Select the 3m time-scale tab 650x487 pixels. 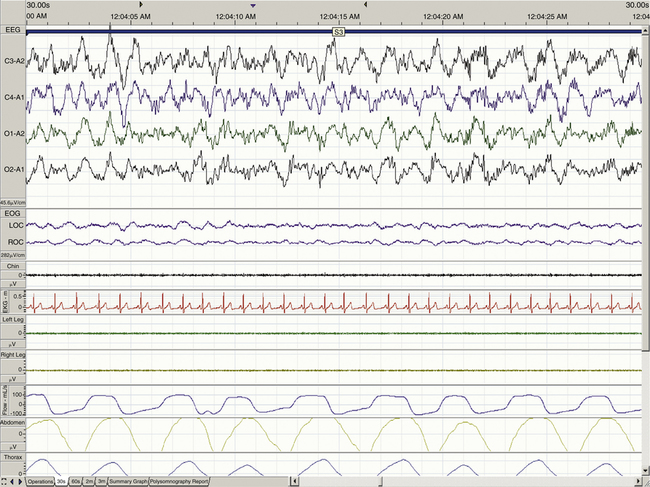pyautogui.click(x=101, y=481)
